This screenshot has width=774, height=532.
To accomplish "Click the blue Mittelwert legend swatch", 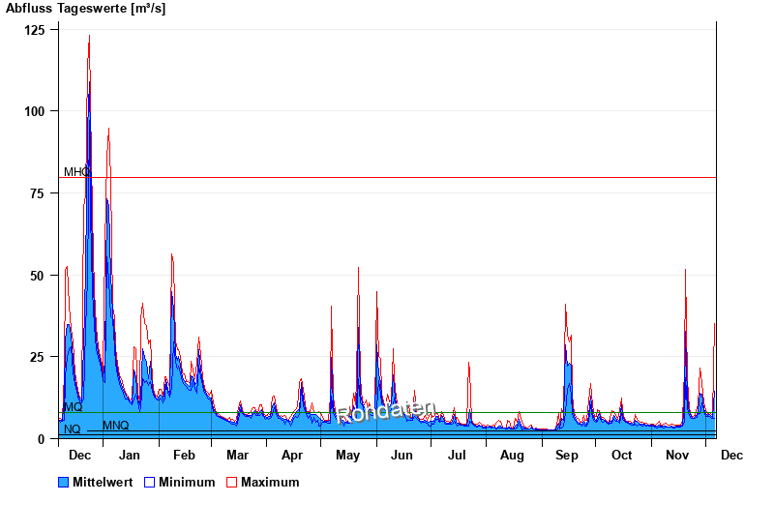I will [64, 482].
